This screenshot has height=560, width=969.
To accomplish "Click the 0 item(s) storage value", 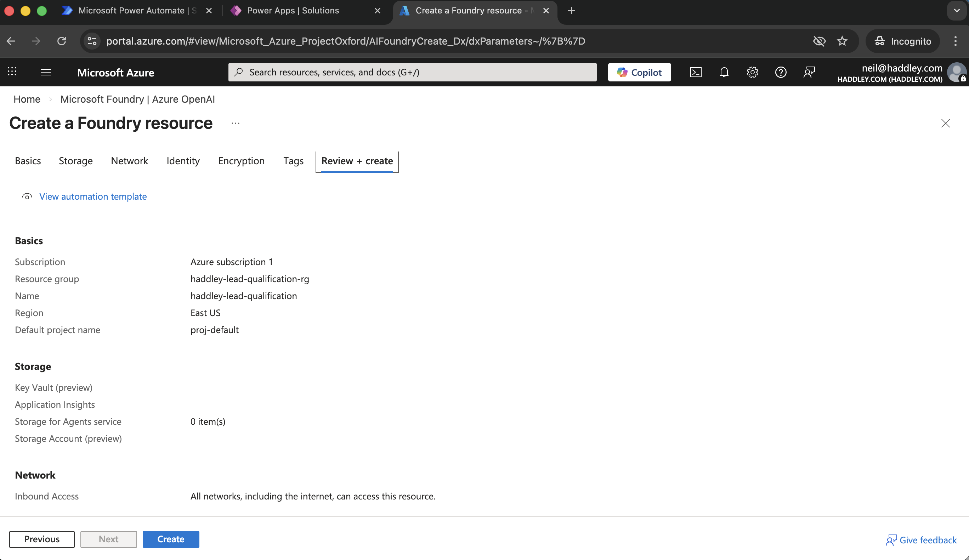I will pyautogui.click(x=208, y=422).
